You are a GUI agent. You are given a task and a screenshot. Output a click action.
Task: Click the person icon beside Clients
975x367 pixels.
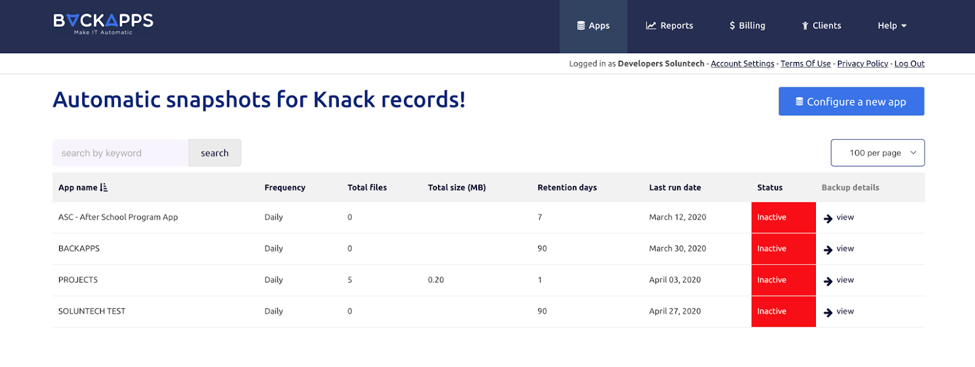coord(804,26)
